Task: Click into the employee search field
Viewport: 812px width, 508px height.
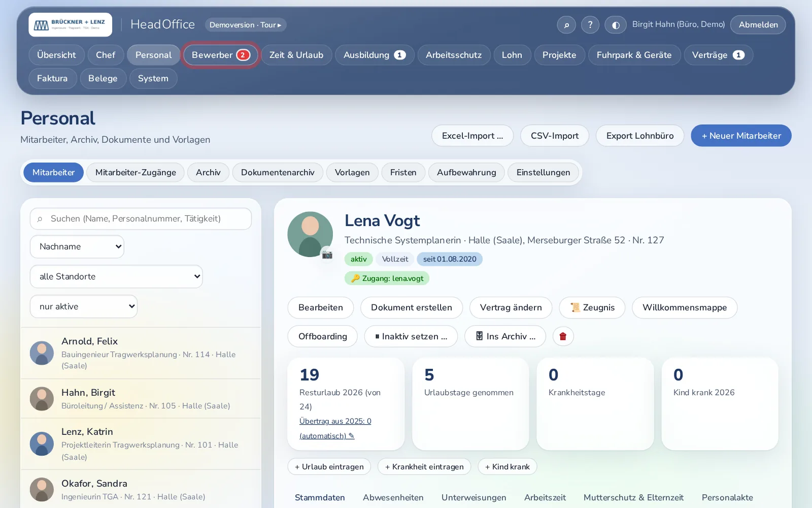Action: click(x=141, y=219)
